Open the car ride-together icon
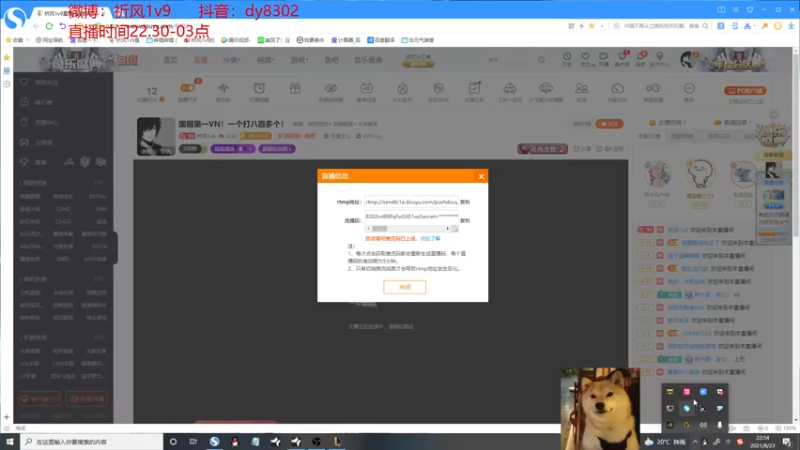Image resolution: width=800 pixels, height=450 pixels. point(510,88)
